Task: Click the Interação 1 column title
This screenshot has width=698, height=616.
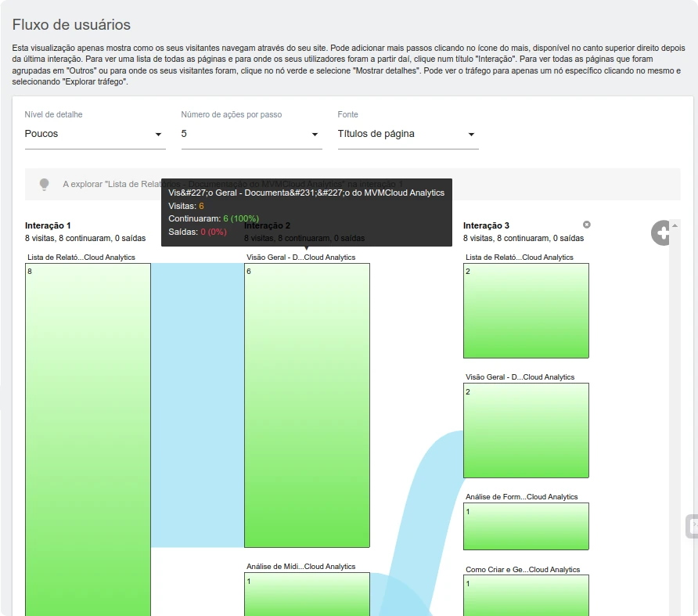Action: [49, 225]
